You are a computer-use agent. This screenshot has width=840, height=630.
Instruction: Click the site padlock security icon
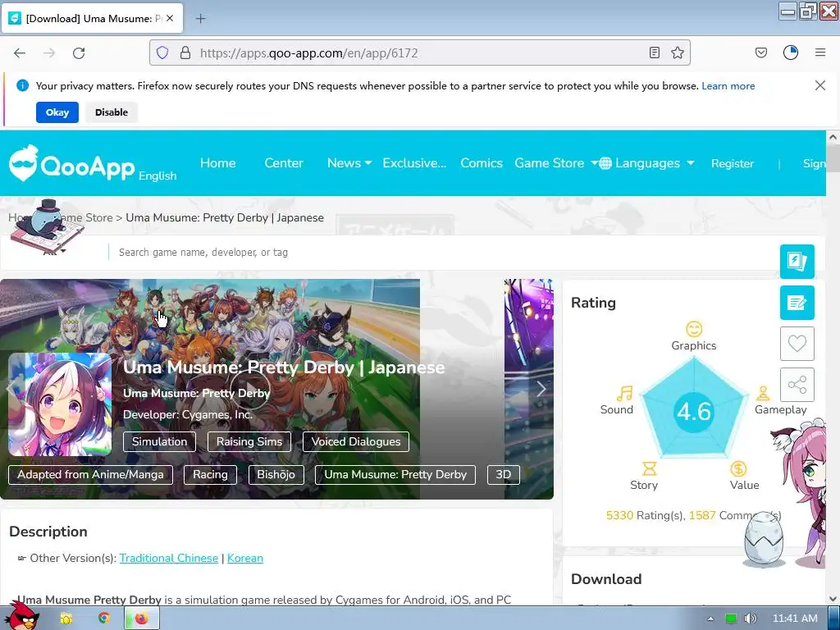[x=185, y=52]
